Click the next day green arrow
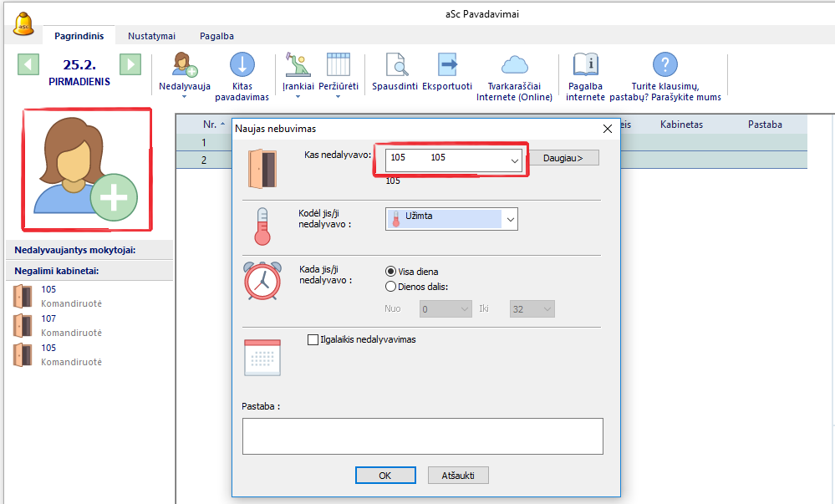835x504 pixels. click(x=130, y=65)
